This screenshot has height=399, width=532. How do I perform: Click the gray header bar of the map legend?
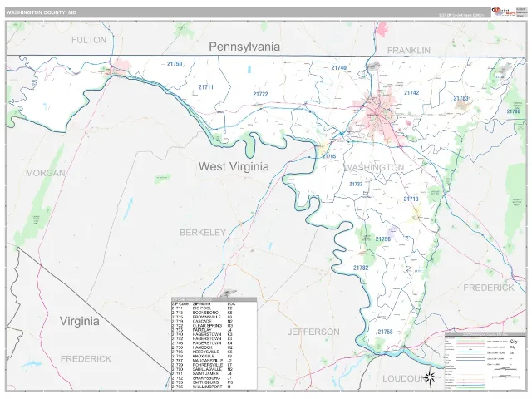(485, 334)
